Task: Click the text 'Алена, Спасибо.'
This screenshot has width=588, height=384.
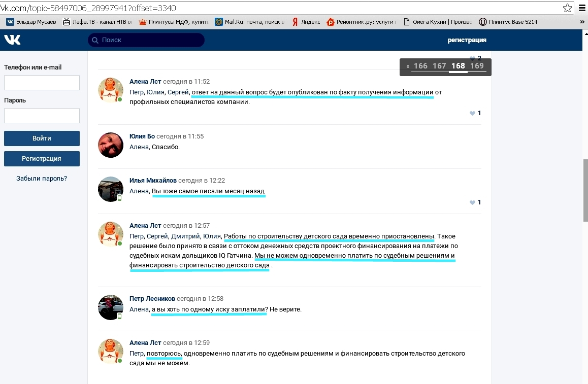Action: pyautogui.click(x=154, y=147)
